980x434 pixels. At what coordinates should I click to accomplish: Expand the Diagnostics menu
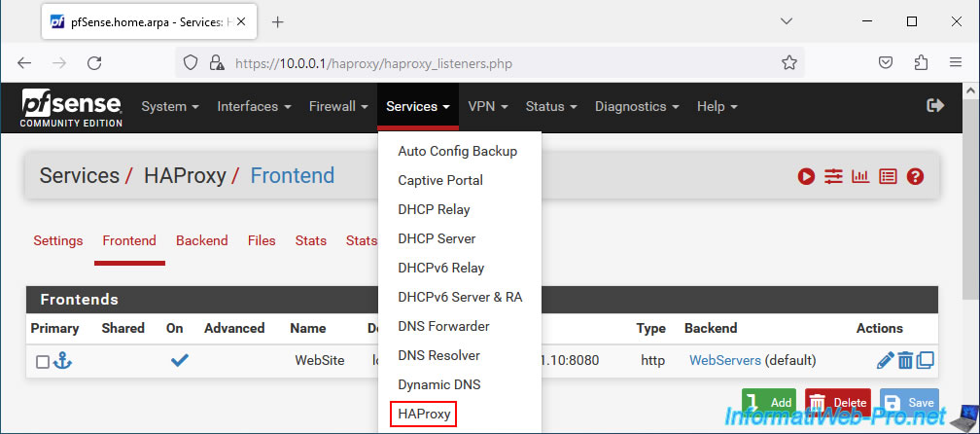[637, 106]
